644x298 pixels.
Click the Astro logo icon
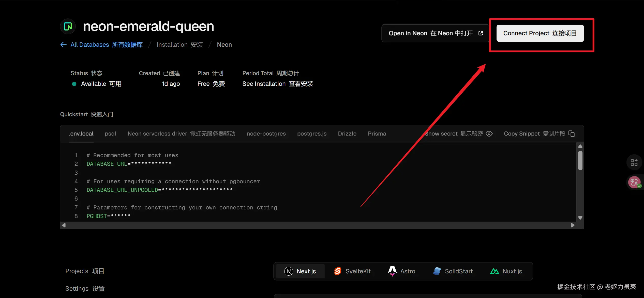pos(392,271)
